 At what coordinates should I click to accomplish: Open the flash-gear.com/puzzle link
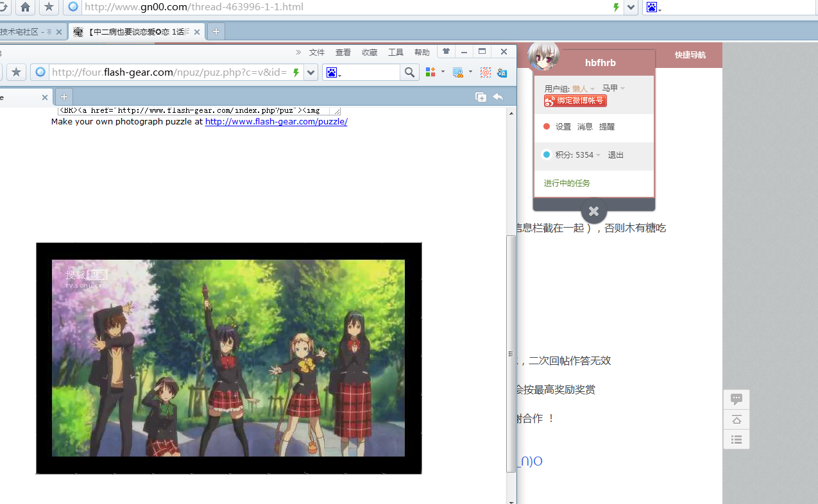point(276,121)
